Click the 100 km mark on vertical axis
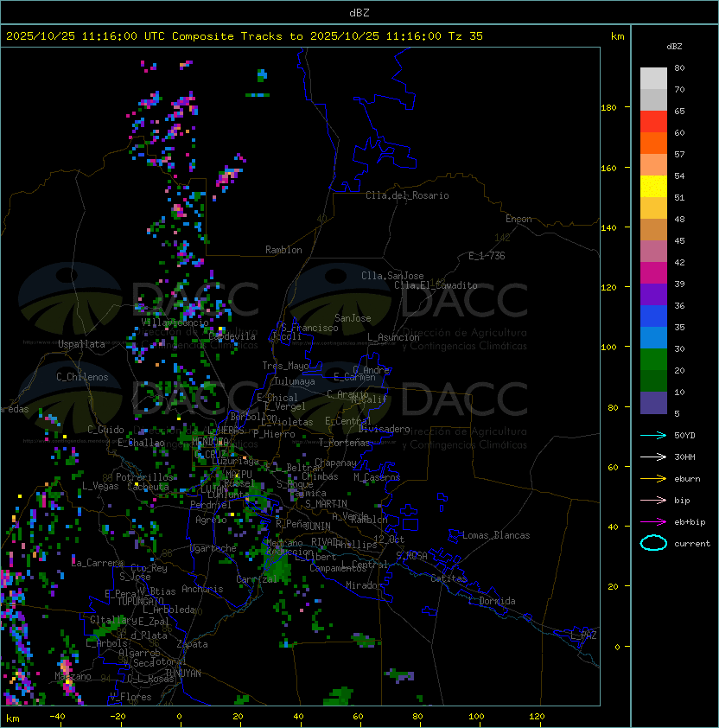719x728 pixels. [x=608, y=348]
